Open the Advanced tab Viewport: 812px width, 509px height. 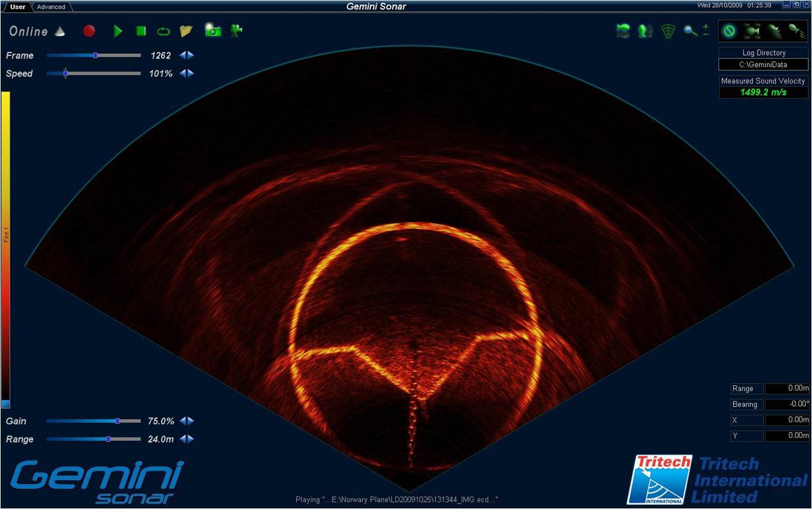(51, 7)
